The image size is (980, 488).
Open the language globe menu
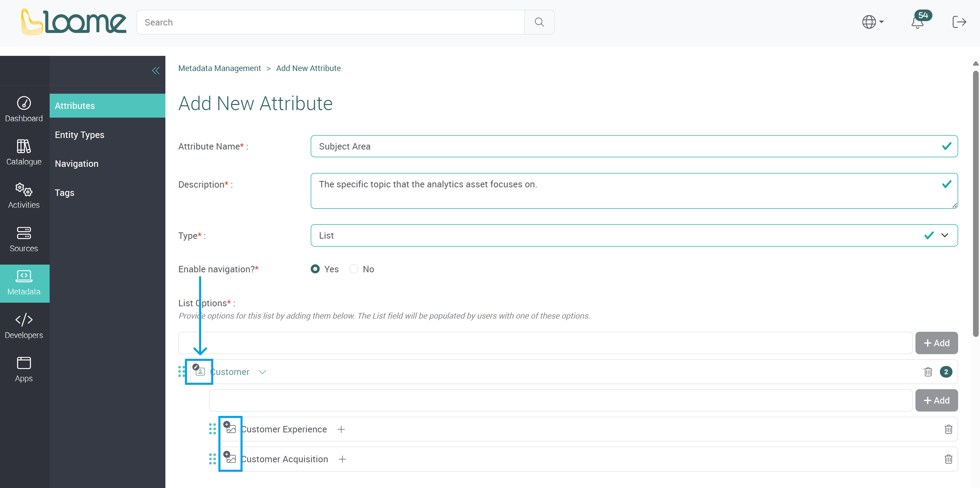pyautogui.click(x=873, y=22)
